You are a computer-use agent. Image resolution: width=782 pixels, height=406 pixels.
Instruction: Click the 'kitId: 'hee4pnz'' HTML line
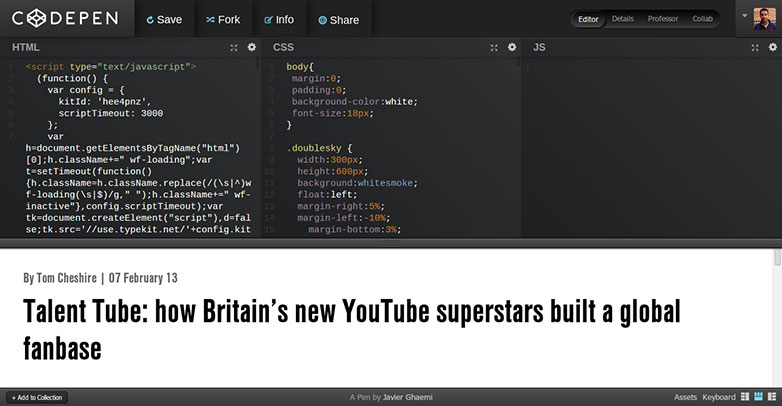pyautogui.click(x=105, y=102)
